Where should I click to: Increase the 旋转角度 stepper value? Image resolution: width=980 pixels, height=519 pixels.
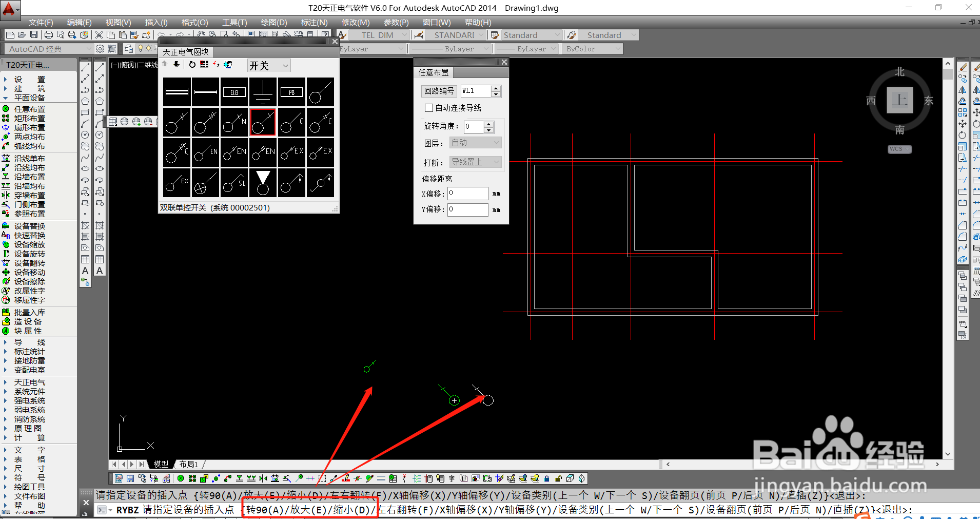pos(488,124)
